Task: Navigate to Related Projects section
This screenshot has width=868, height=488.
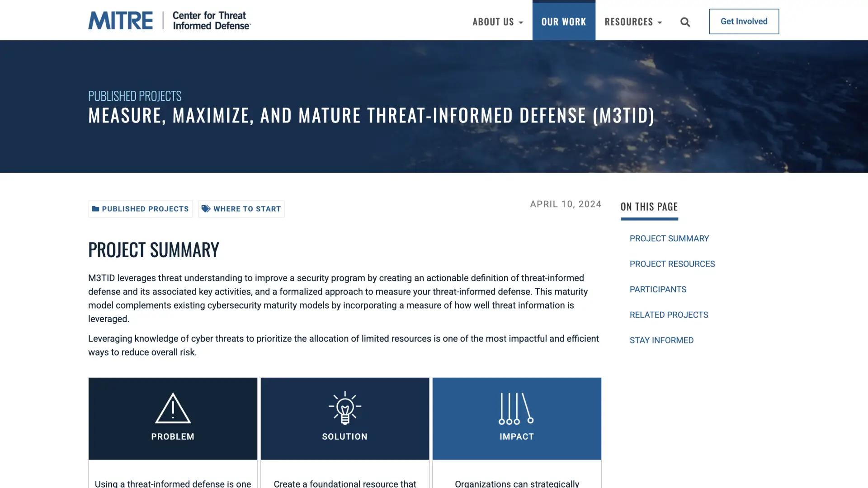Action: point(669,315)
